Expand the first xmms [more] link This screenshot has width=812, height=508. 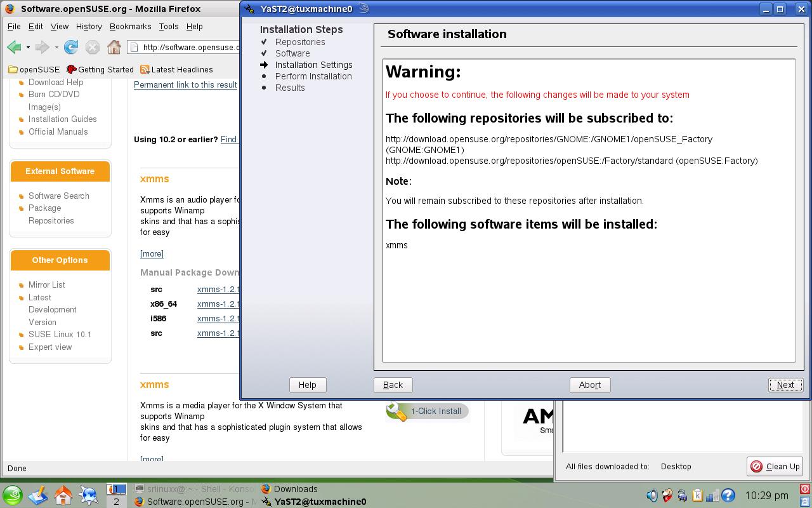(x=152, y=253)
